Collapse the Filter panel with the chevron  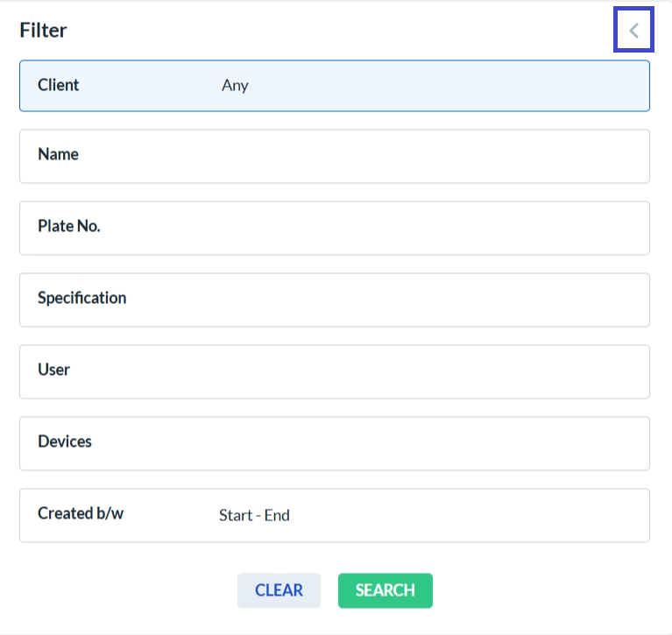[633, 32]
